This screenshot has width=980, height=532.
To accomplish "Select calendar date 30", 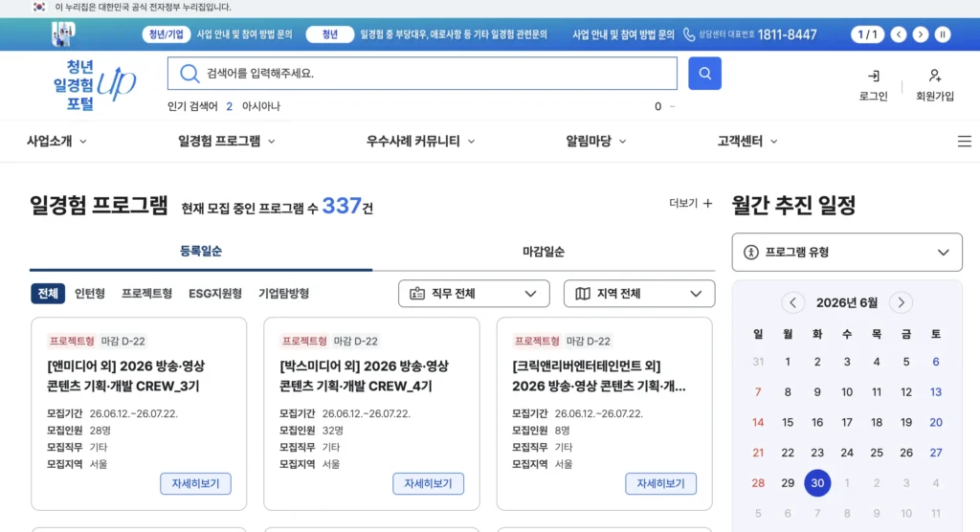I will pyautogui.click(x=817, y=483).
